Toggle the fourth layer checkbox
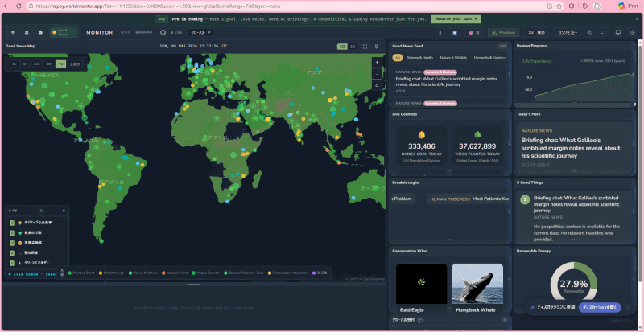644x332 pixels. (12, 252)
